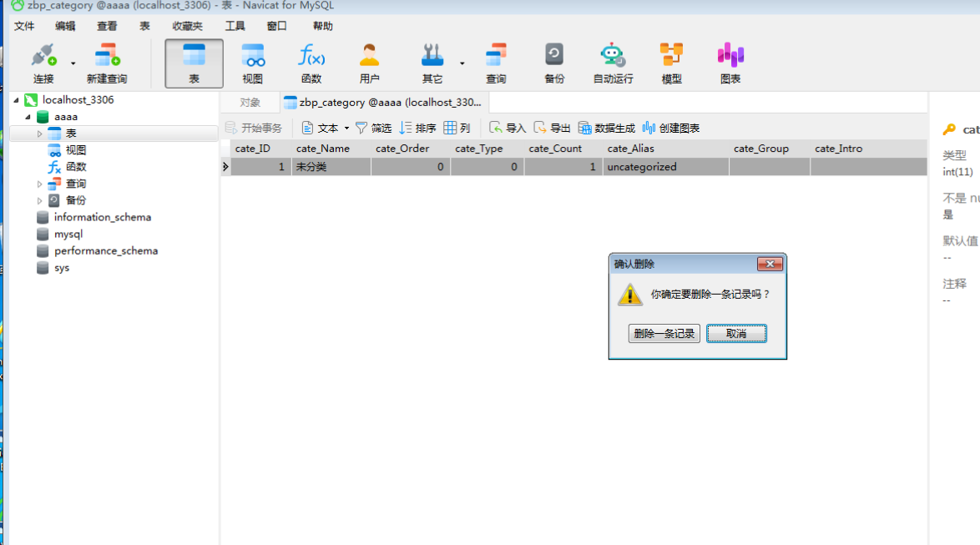Open the Table (表) menu

pos(144,26)
